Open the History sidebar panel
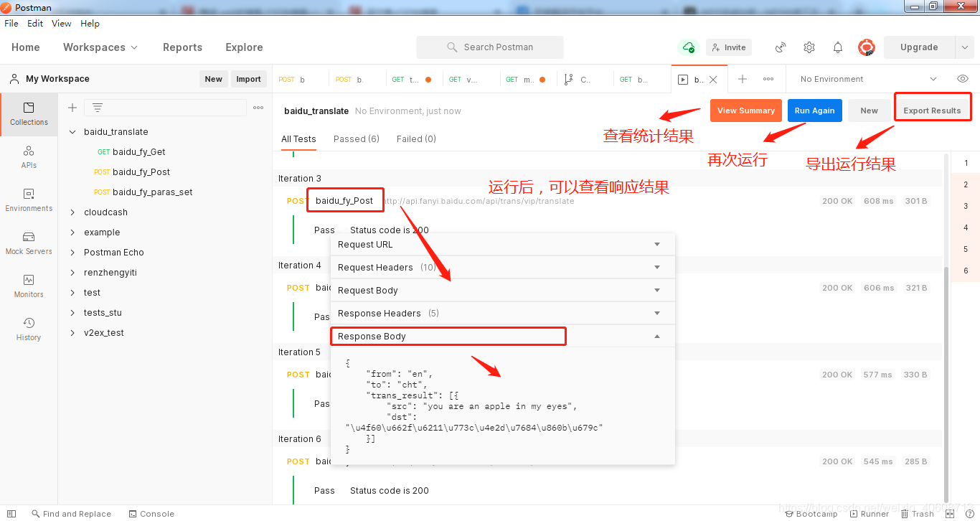 (29, 329)
